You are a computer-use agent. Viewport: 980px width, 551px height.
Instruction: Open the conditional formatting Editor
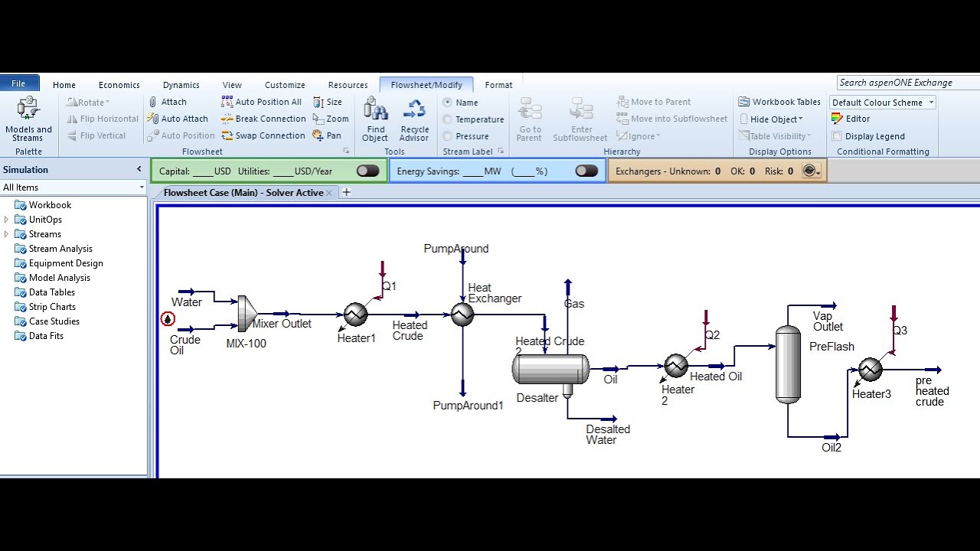click(x=851, y=119)
